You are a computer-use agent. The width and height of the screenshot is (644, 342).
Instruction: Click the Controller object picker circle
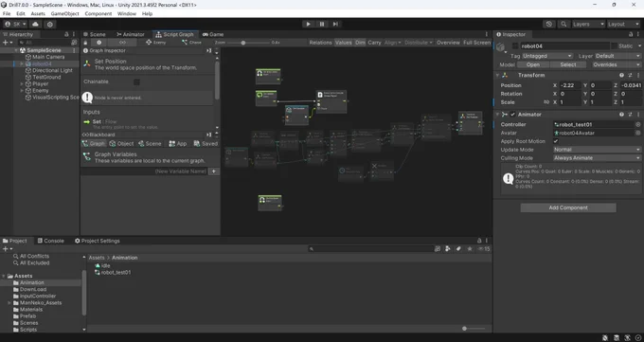(637, 124)
